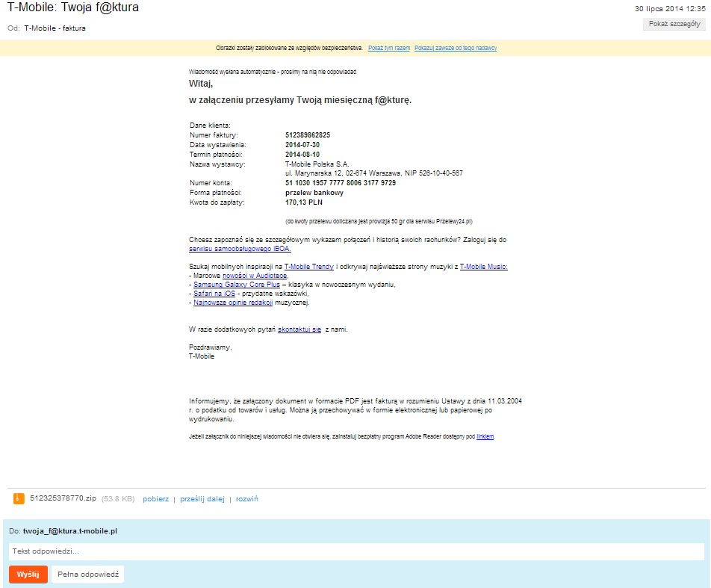Click the Pokaż szczegóły button
711x588 pixels.
674,24
